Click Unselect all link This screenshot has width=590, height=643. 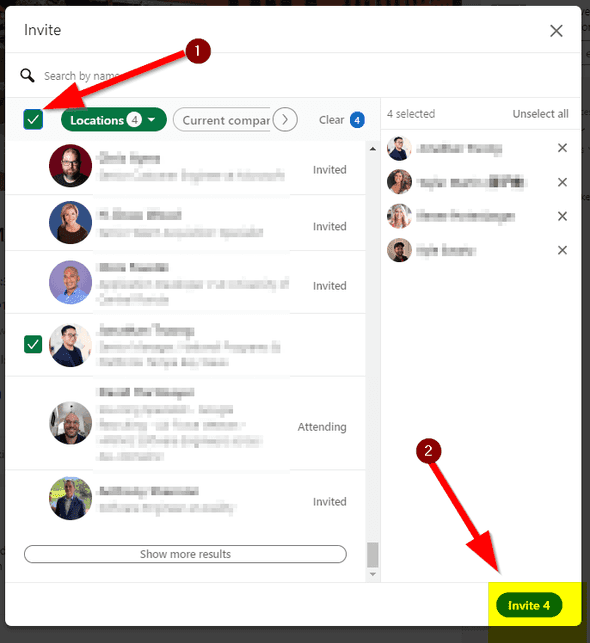(540, 114)
